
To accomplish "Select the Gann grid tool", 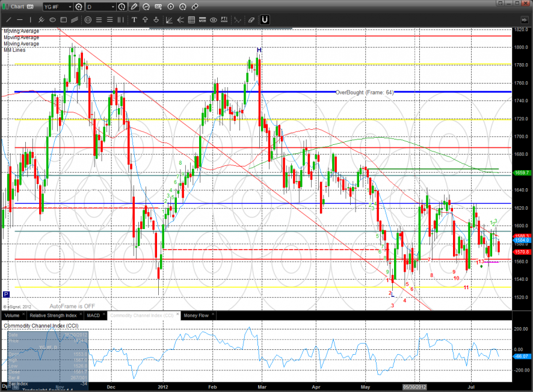I will (191, 20).
